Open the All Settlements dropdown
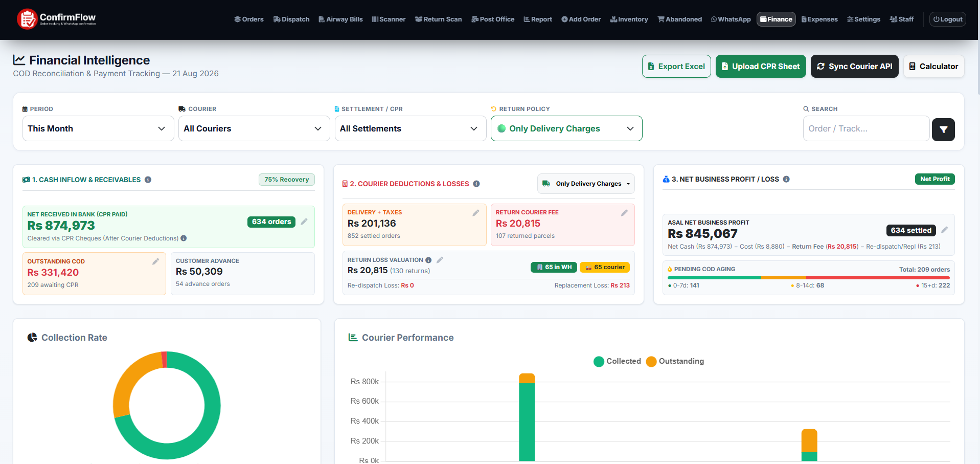 [410, 128]
